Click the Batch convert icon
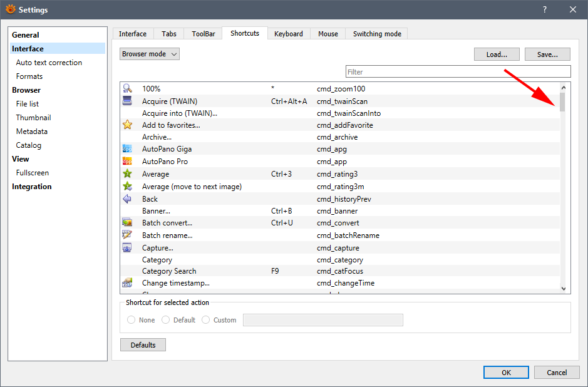Image resolution: width=588 pixels, height=387 pixels. click(x=127, y=223)
